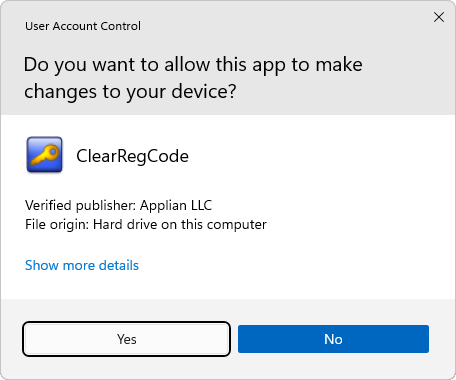Click the File origin: Hard drive text
The height and width of the screenshot is (380, 456).
point(146,224)
